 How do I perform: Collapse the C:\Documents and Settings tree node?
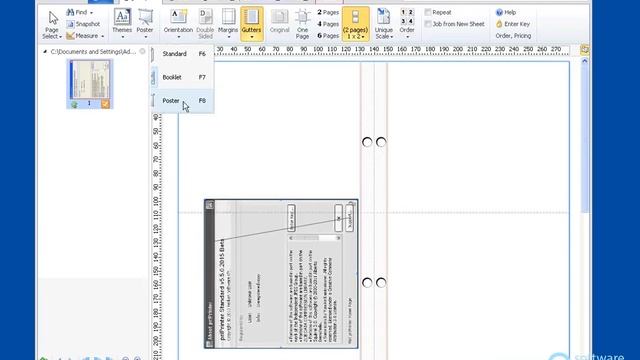[x=45, y=51]
